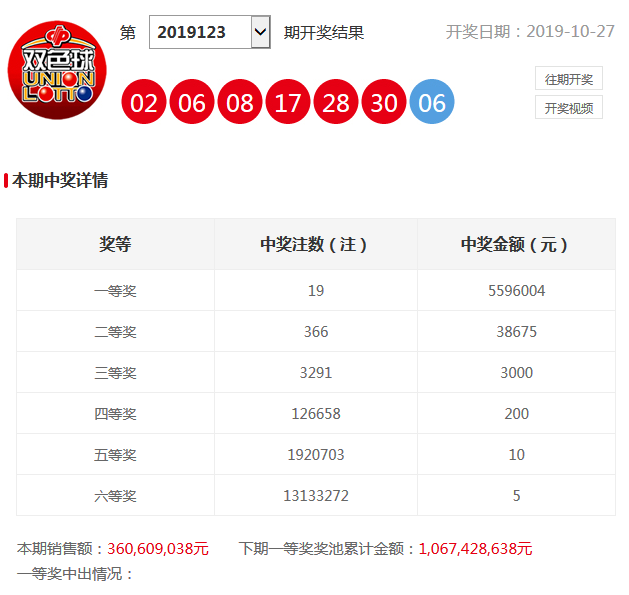
Task: Click the 奖等 column header
Action: pos(115,244)
